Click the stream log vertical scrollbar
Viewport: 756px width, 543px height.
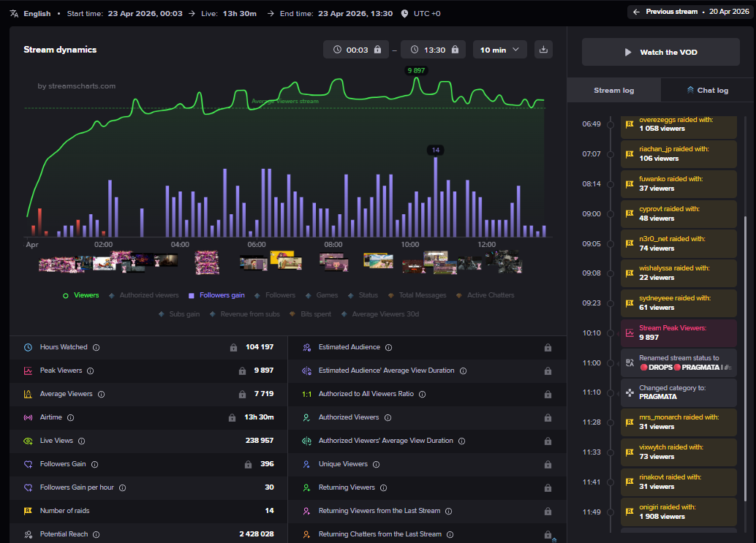745,359
